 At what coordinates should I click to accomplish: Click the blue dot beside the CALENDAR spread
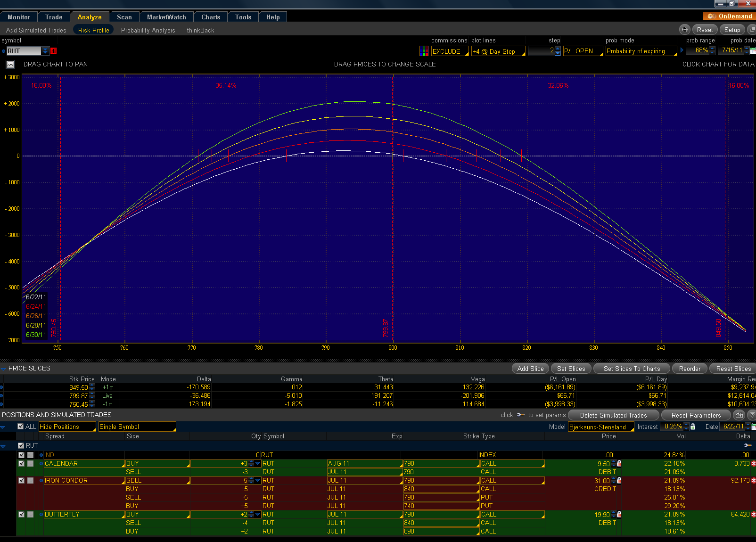pyautogui.click(x=41, y=464)
